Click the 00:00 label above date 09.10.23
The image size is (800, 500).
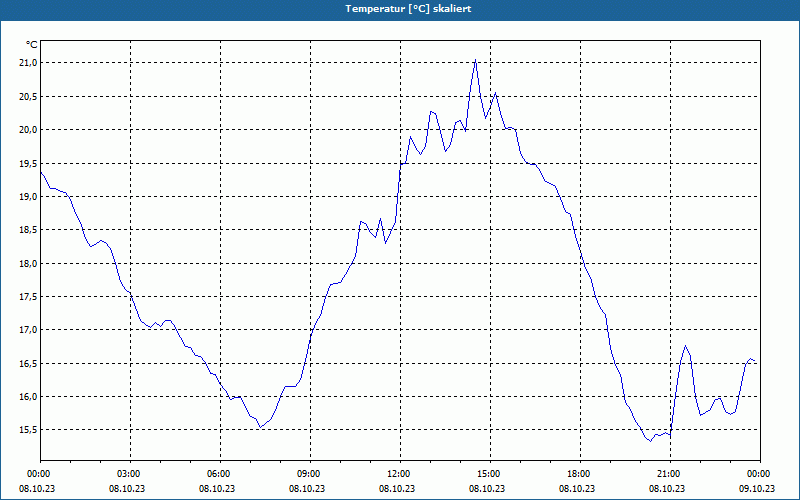[x=757, y=474]
